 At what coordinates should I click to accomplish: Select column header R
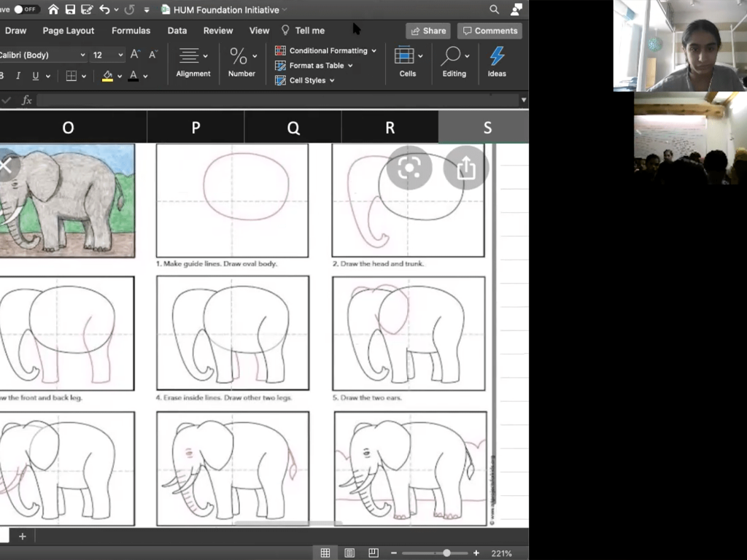click(x=390, y=127)
